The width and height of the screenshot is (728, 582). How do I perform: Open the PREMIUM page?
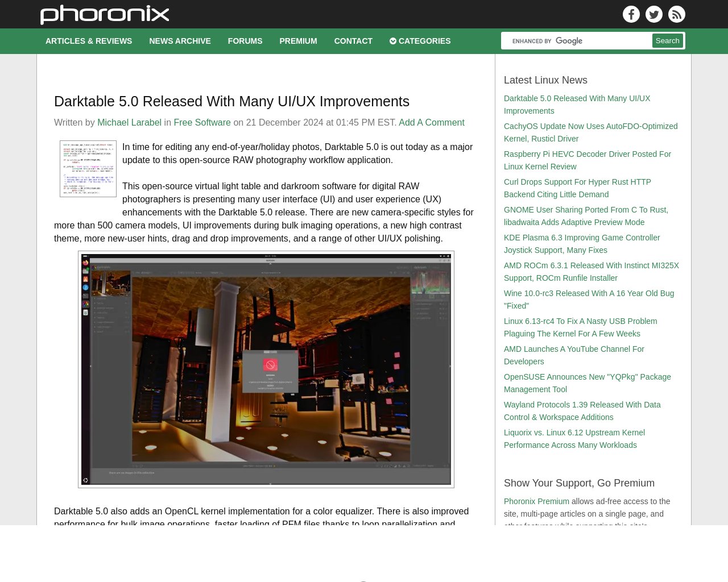298,41
